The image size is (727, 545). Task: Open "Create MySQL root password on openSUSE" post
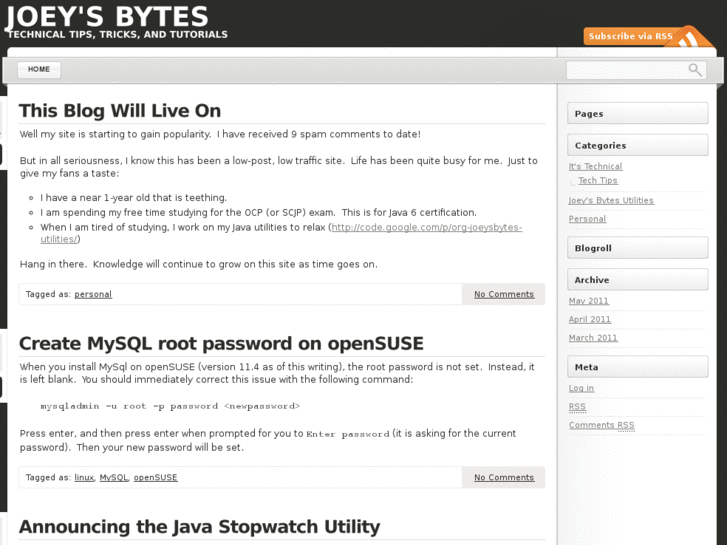[x=221, y=343]
